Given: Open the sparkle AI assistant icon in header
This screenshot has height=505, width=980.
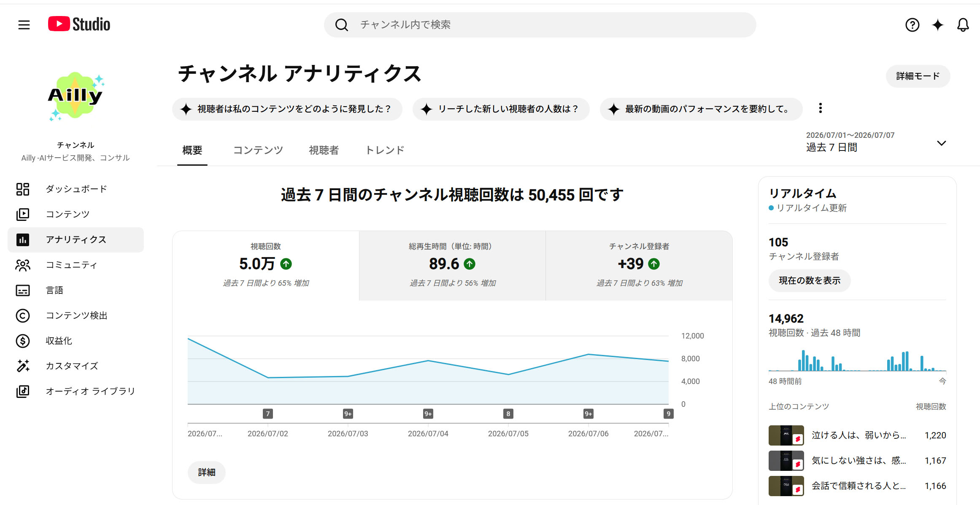Looking at the screenshot, I should (x=937, y=25).
